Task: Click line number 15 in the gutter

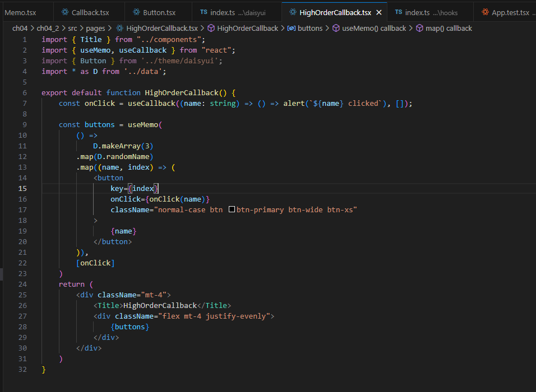Action: pos(22,189)
